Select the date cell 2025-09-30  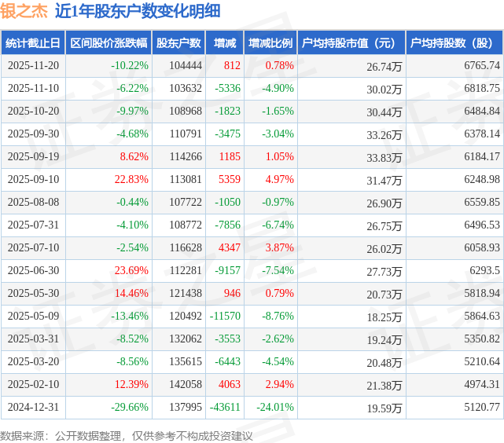point(34,134)
